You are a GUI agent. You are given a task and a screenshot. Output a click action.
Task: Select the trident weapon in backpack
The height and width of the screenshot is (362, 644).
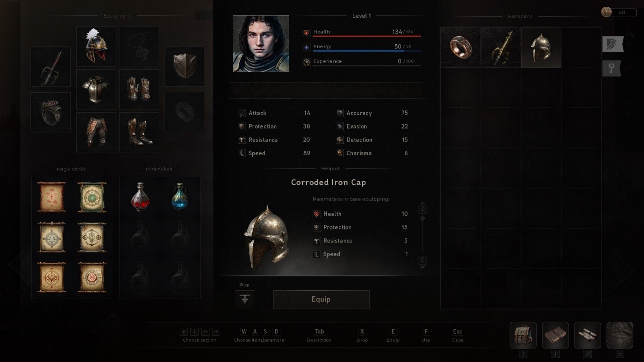tap(501, 47)
